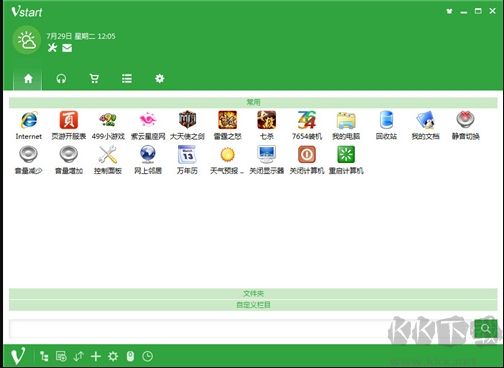
Task: Open the 万年历 calendar icon
Action: click(x=187, y=154)
